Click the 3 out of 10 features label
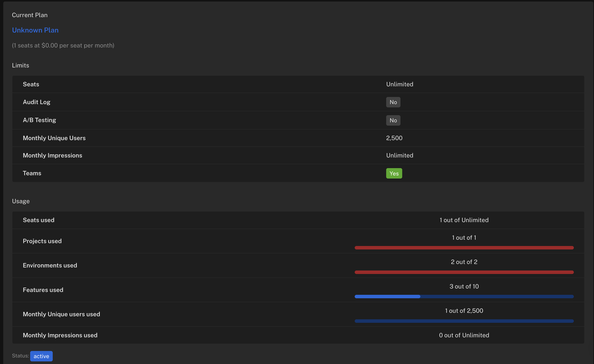Image resolution: width=594 pixels, height=364 pixels. point(464,286)
